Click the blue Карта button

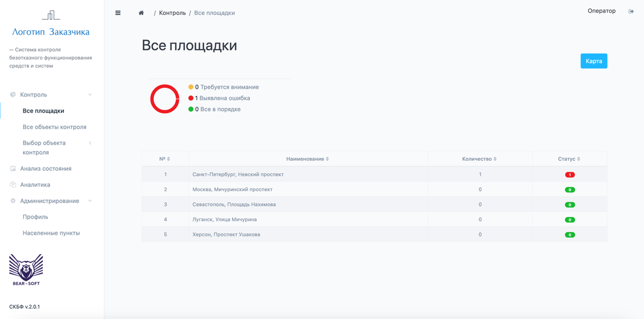point(594,60)
